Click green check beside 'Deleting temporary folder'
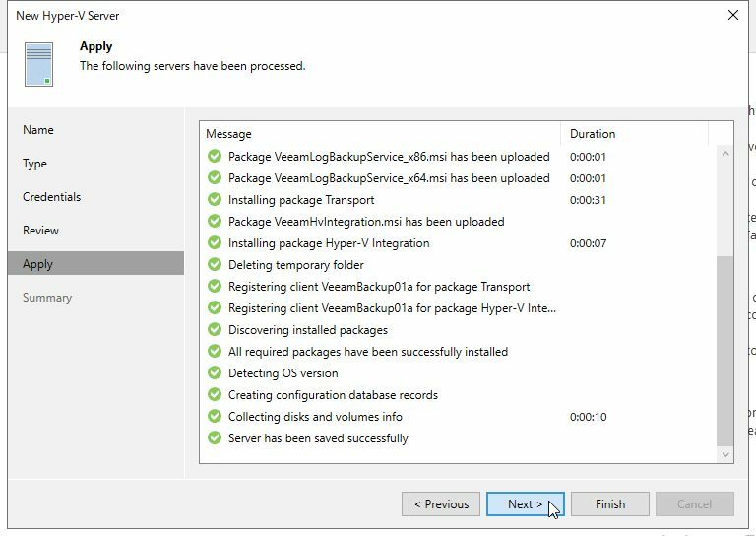Screen dimensions: 756x536 [x=215, y=265]
